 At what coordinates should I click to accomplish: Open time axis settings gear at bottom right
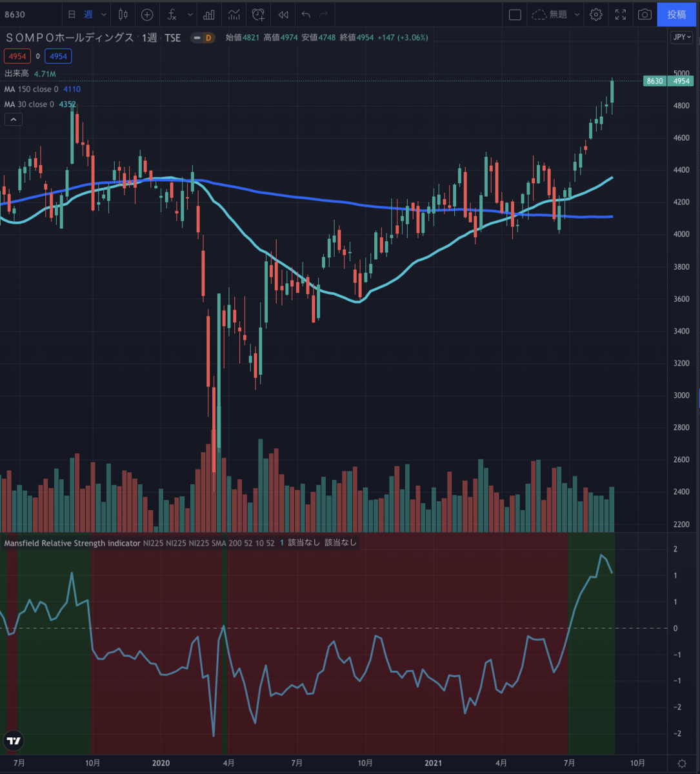point(681,763)
